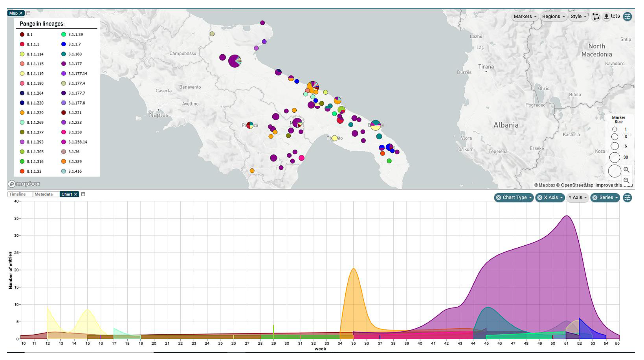Click the B.1.1.33 legend entry
Screen dimensions: 644x360
tap(31, 171)
